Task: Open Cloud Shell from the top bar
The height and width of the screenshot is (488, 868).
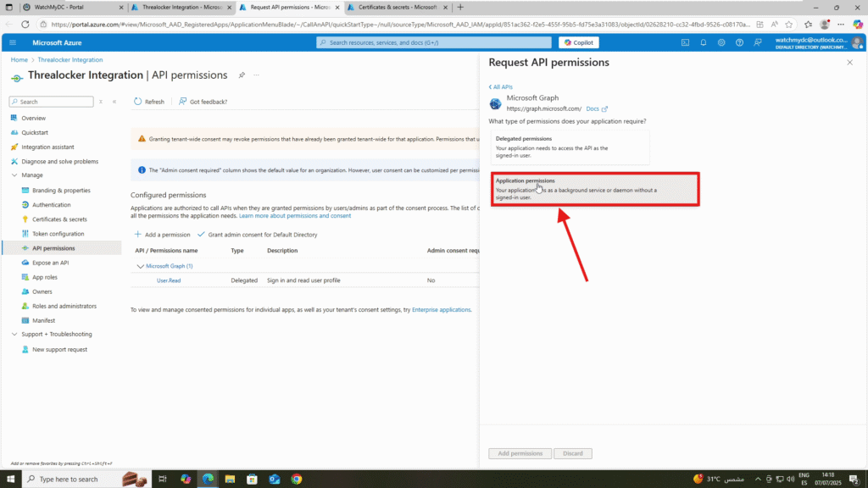Action: 685,42
